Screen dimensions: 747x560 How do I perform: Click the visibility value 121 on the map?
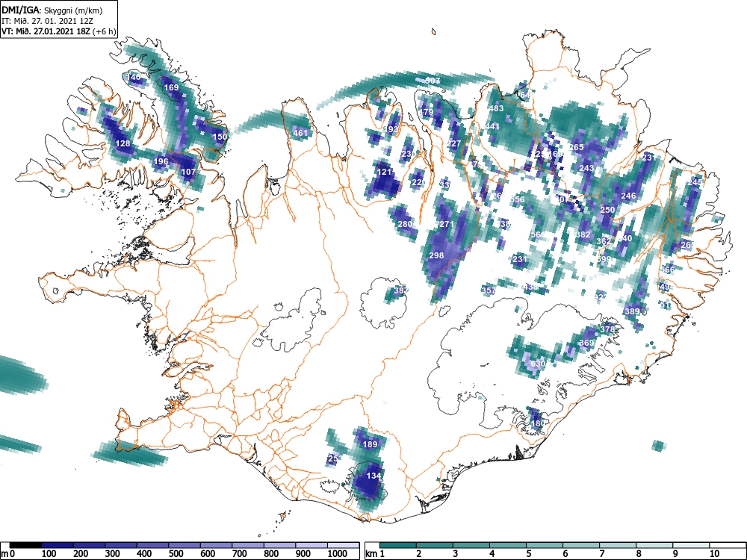[x=384, y=172]
